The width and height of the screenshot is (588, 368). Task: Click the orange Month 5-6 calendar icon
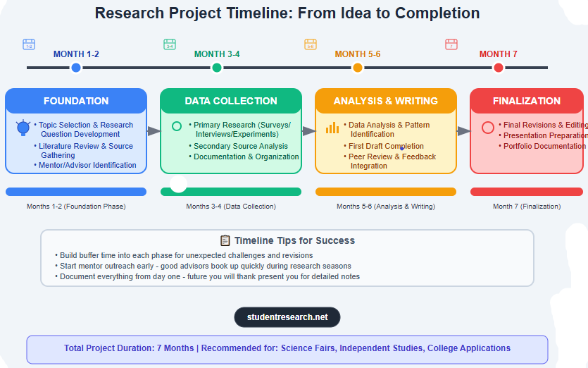click(311, 44)
